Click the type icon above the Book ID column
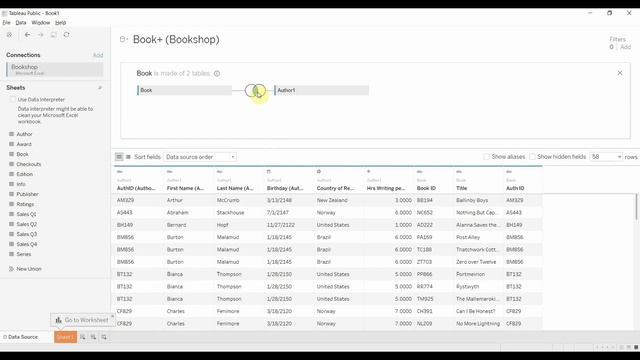Image resolution: width=640 pixels, height=360 pixels. pyautogui.click(x=420, y=172)
